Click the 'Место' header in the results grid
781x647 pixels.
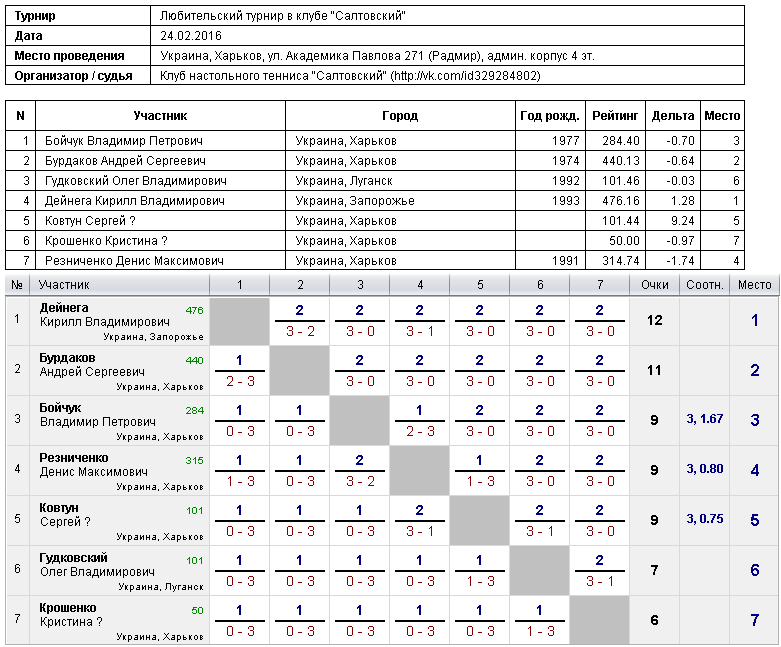[755, 285]
